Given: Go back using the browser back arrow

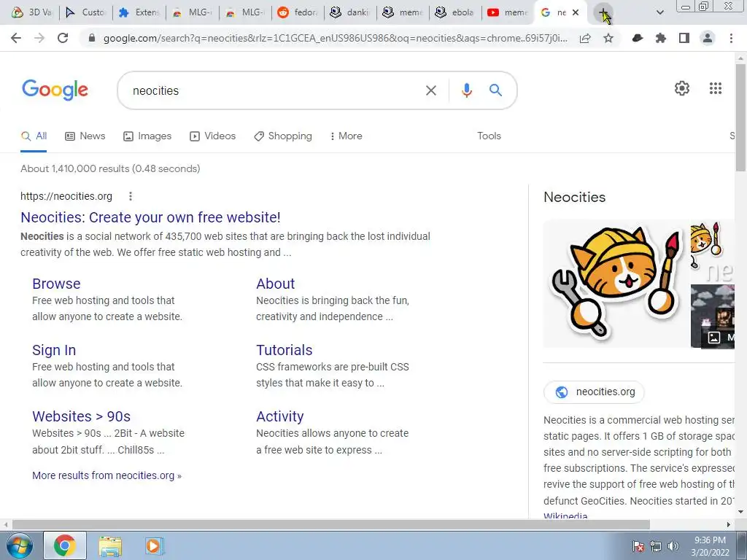Looking at the screenshot, I should [16, 38].
